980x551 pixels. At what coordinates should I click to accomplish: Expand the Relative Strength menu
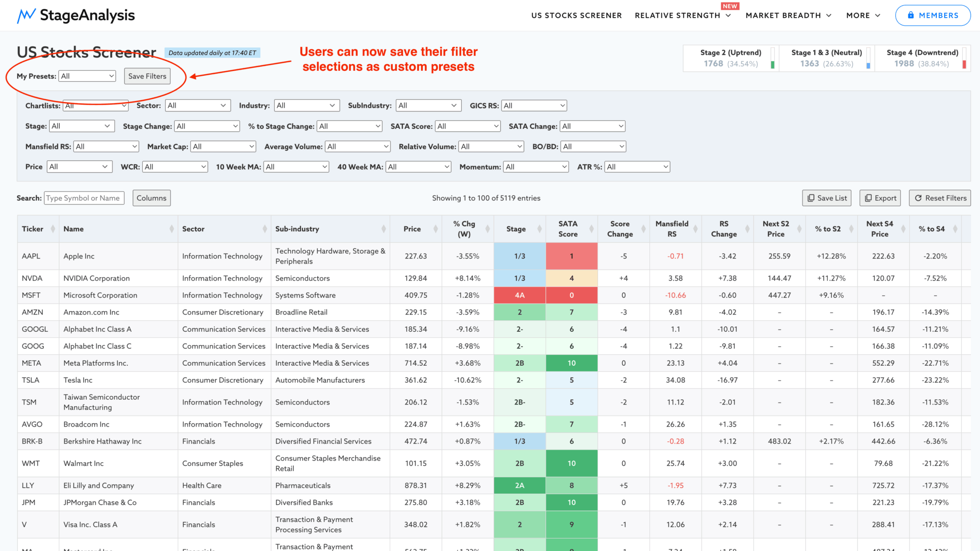pyautogui.click(x=683, y=15)
